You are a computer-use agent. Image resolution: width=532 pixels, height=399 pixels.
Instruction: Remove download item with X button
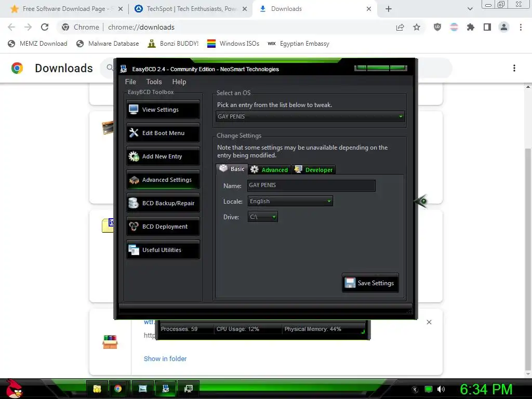click(429, 322)
